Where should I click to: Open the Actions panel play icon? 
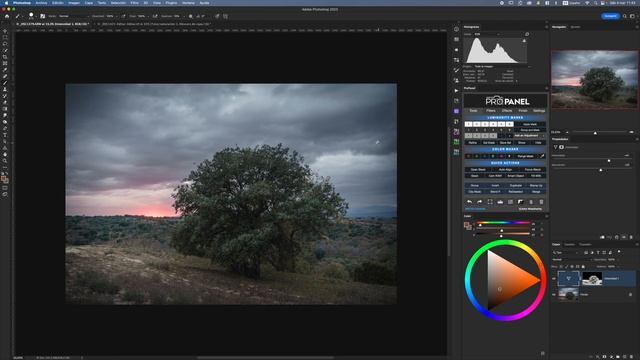point(456,91)
